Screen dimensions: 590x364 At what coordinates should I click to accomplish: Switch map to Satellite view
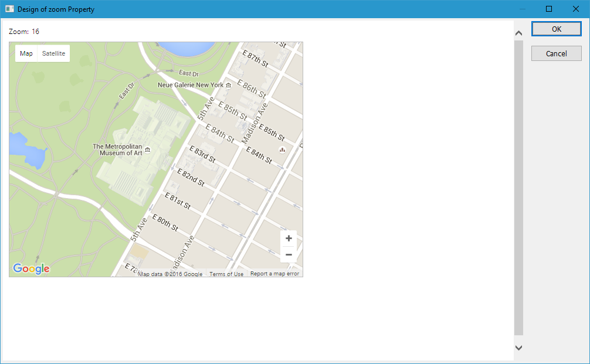click(53, 53)
